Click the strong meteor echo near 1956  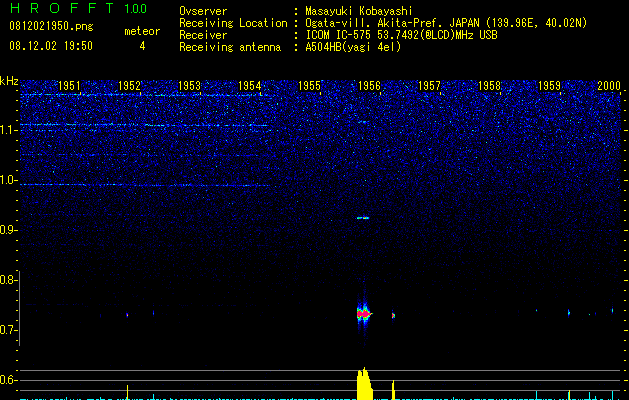tap(364, 313)
